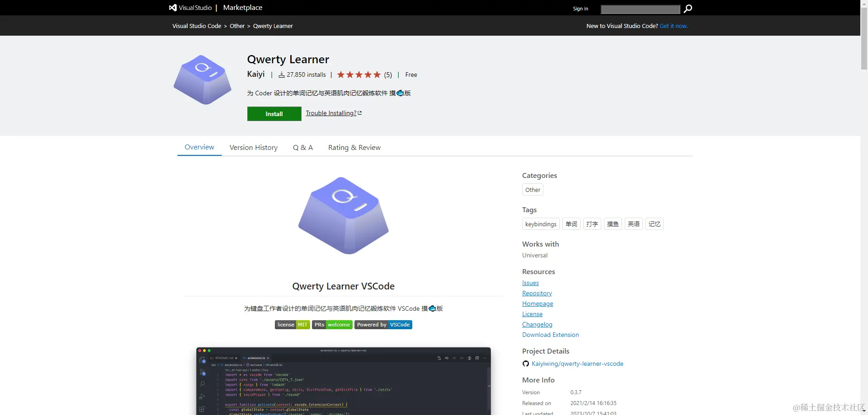Open Visual Studio Code breadcrumb link
Screen dimensions: 868x415
coord(197,26)
